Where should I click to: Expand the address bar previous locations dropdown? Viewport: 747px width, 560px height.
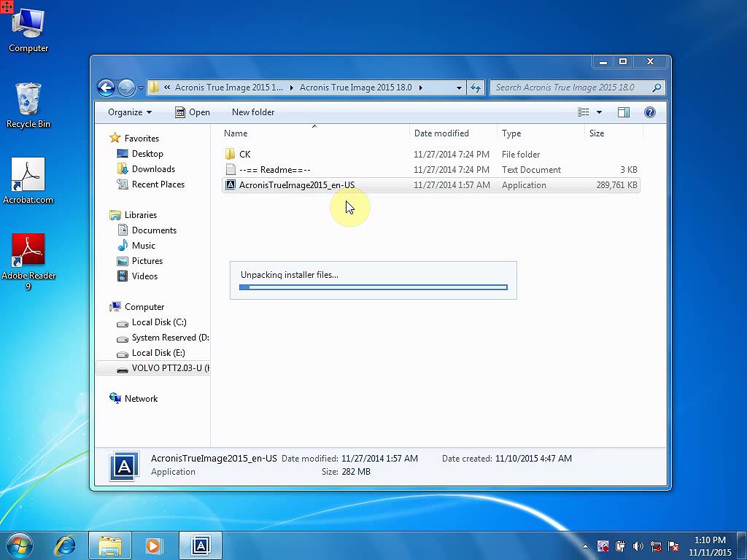459,87
